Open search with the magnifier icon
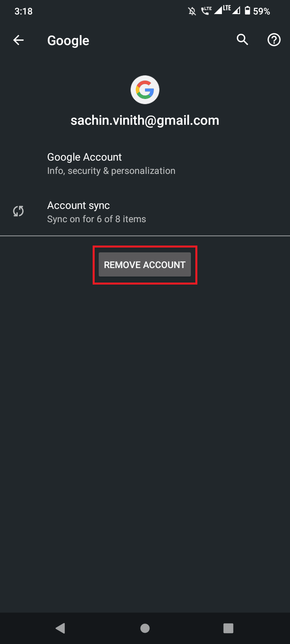This screenshot has height=644, width=290. tap(242, 39)
